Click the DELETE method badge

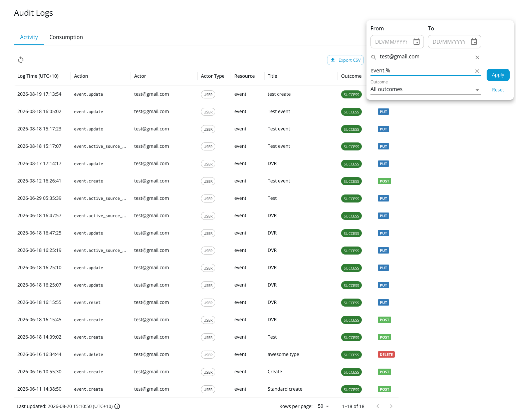click(386, 355)
